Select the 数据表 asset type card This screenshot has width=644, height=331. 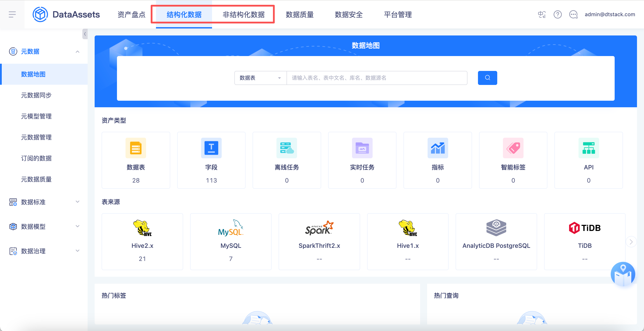136,160
